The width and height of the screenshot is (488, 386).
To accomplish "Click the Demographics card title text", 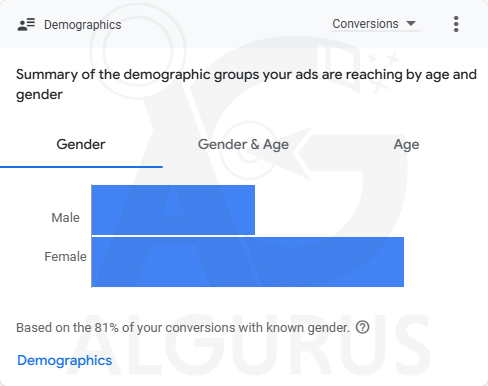I will point(83,25).
